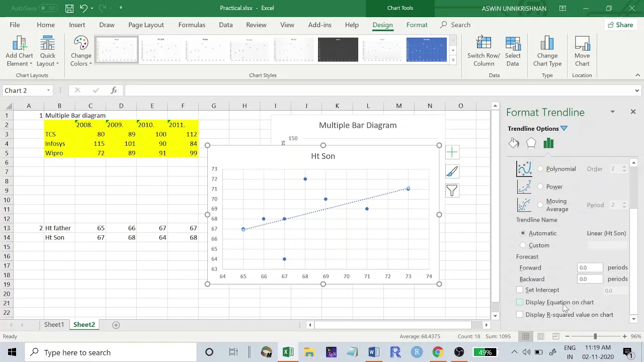Click Change Chart Type

pyautogui.click(x=547, y=51)
